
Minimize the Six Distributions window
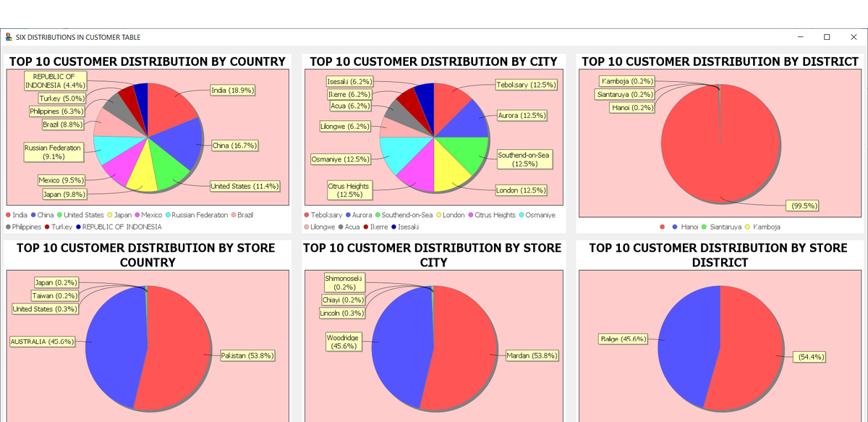point(801,37)
